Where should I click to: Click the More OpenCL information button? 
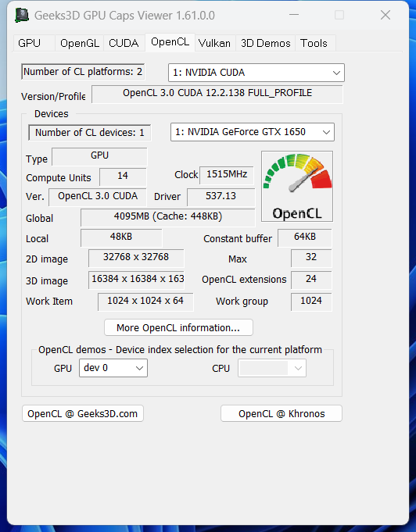[178, 328]
